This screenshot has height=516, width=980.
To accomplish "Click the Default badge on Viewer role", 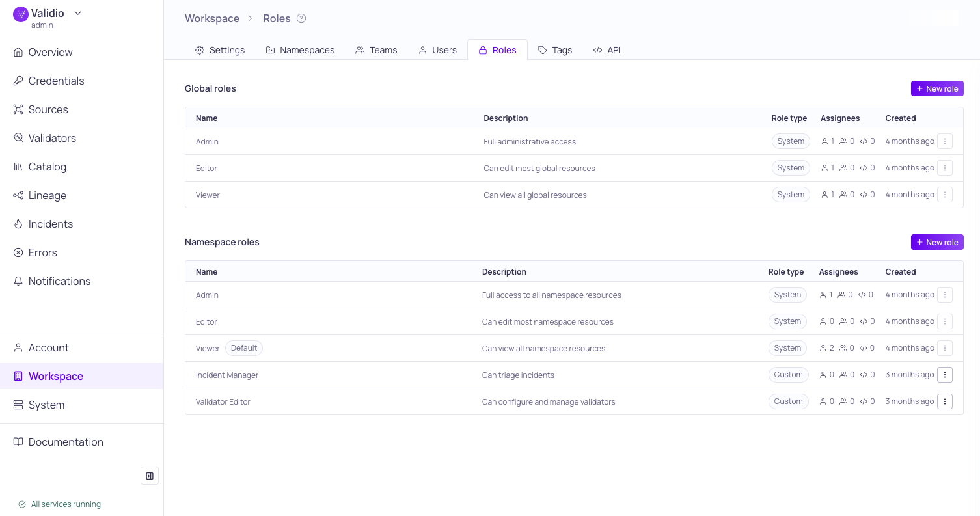I will click(244, 348).
